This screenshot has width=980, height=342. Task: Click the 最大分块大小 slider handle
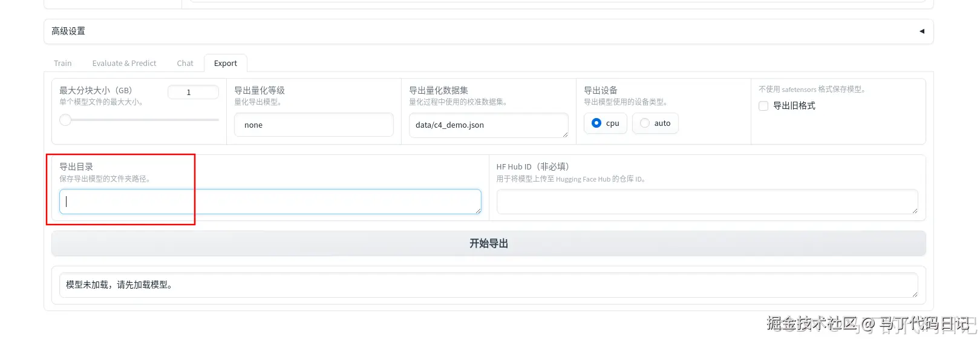click(65, 120)
